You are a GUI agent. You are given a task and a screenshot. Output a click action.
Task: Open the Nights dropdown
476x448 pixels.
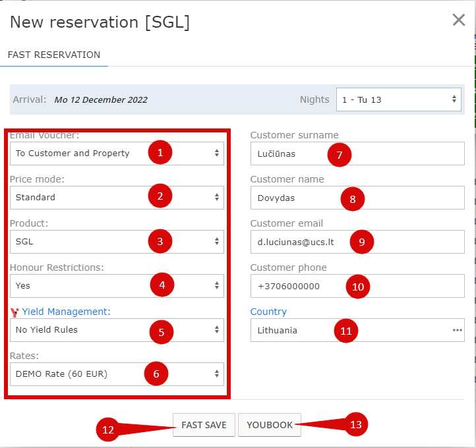[398, 100]
